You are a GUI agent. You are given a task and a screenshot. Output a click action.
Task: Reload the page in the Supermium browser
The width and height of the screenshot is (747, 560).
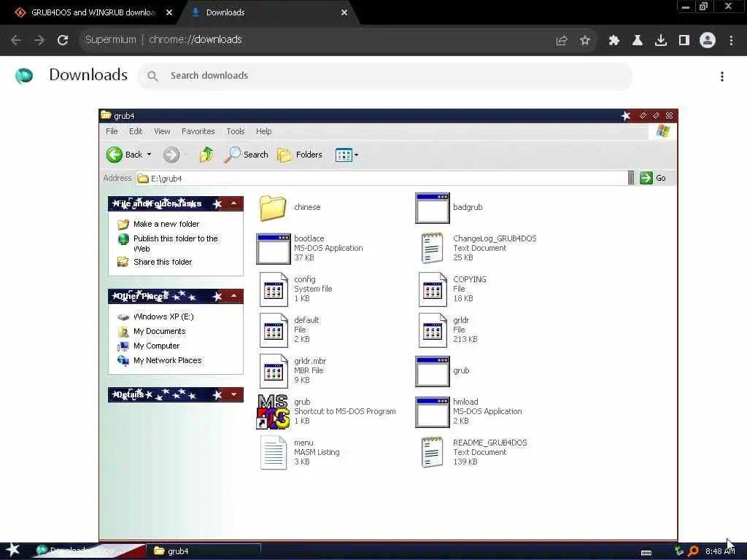[x=63, y=40]
